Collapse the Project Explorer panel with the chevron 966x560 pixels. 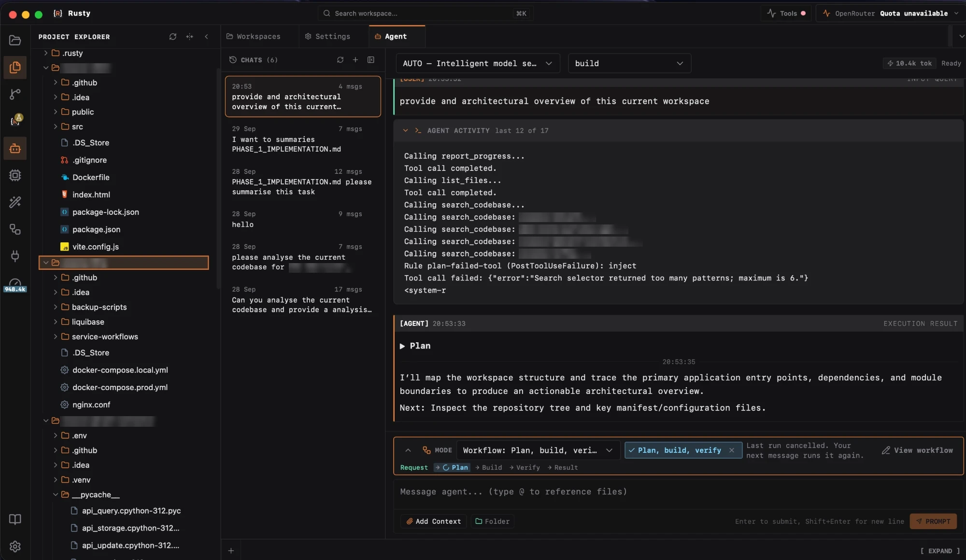[207, 37]
